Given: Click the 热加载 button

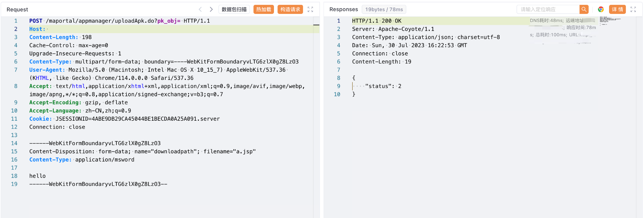Looking at the screenshot, I should (263, 9).
